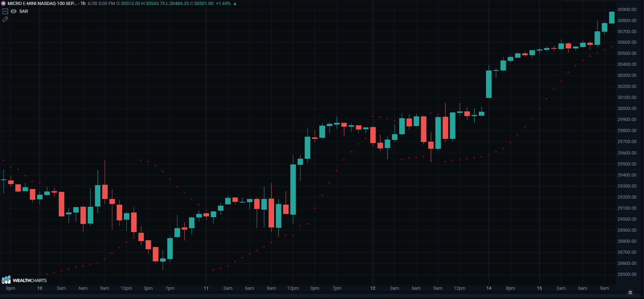The height and width of the screenshot is (299, 644).
Task: Click the 29200.00 price axis label
Action: 627,197
